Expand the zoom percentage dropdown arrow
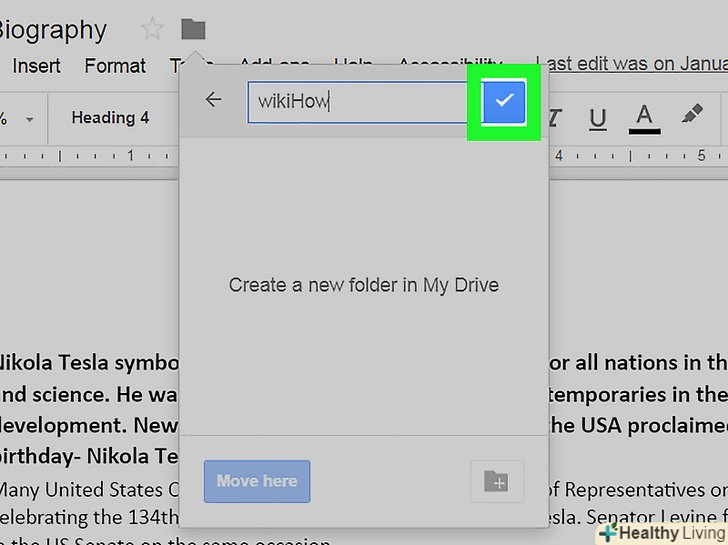The width and height of the screenshot is (728, 545). point(30,119)
